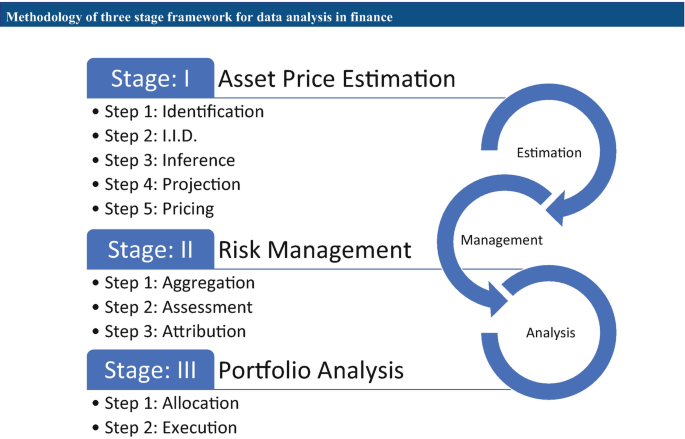Select the Stage: I blue label

(x=150, y=78)
